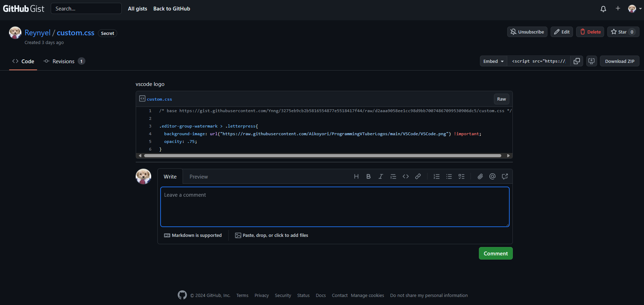The image size is (644, 305).
Task: Open the Revisions tab
Action: 64,61
